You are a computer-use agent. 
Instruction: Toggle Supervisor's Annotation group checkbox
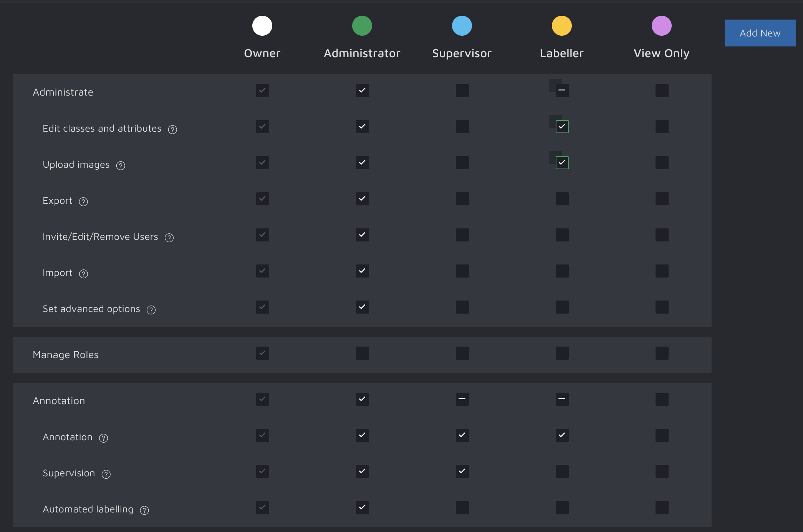462,399
